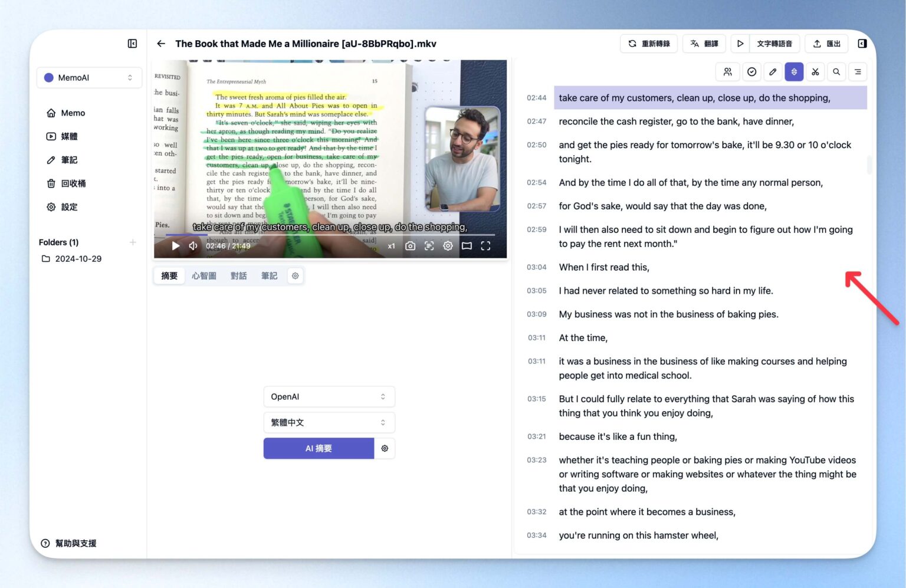Open the OpenAI provider dropdown
Image resolution: width=906 pixels, height=588 pixels.
click(329, 397)
